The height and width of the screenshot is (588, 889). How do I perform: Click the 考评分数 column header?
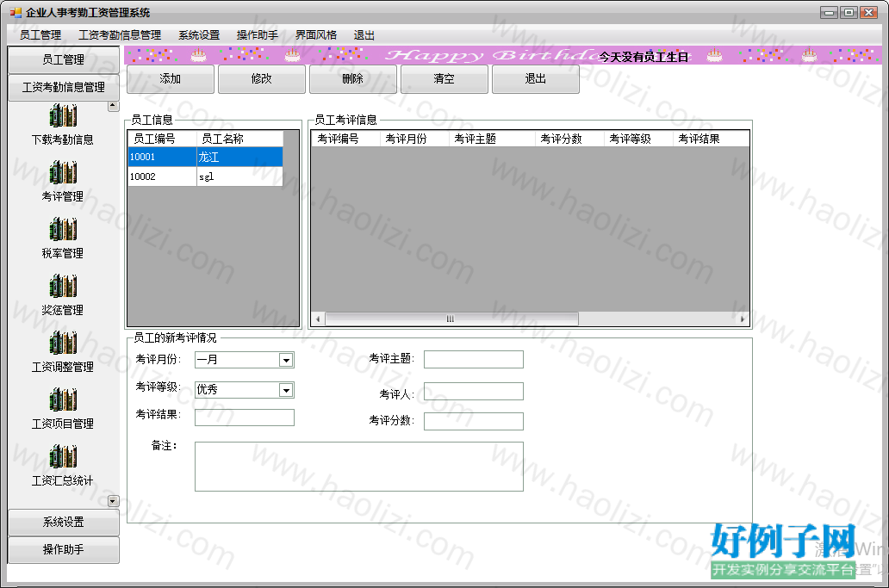click(569, 139)
